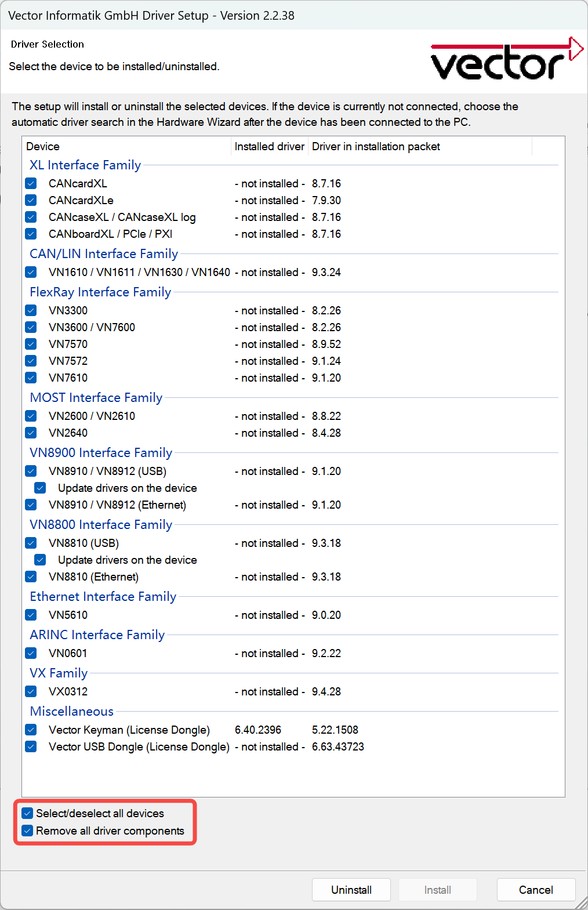The image size is (588, 910).
Task: Click the 8.4.28 version for VN2640
Action: tap(326, 433)
